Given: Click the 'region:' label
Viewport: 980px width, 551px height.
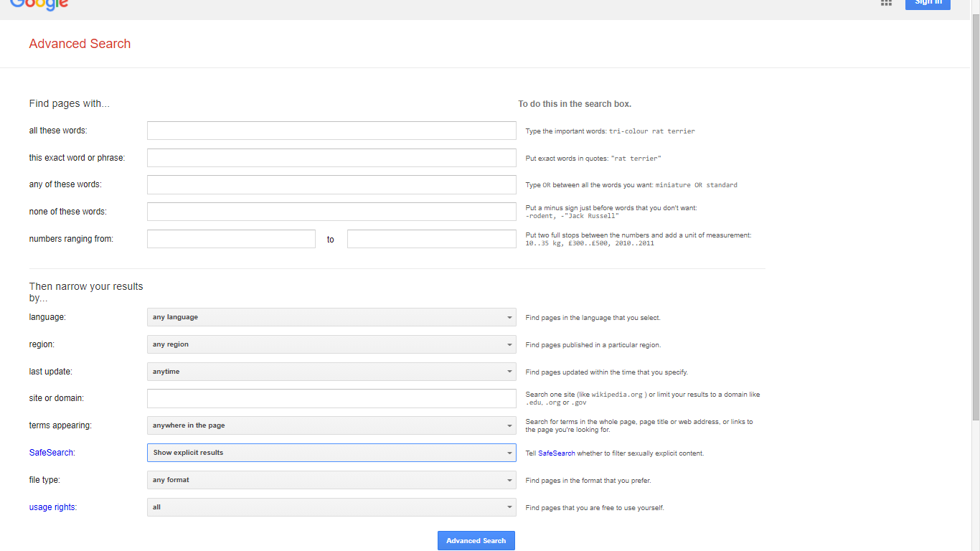Looking at the screenshot, I should click(x=42, y=344).
